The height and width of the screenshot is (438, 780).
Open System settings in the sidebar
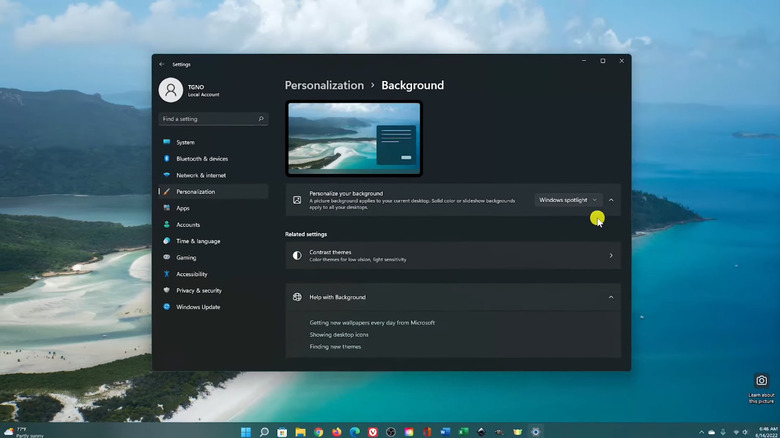point(185,142)
